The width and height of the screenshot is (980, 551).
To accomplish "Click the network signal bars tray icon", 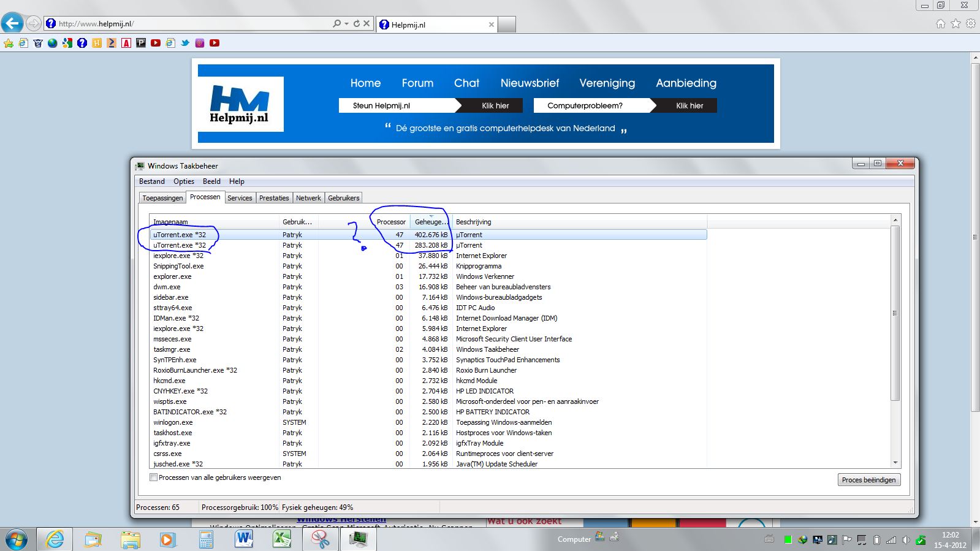I will coord(891,540).
